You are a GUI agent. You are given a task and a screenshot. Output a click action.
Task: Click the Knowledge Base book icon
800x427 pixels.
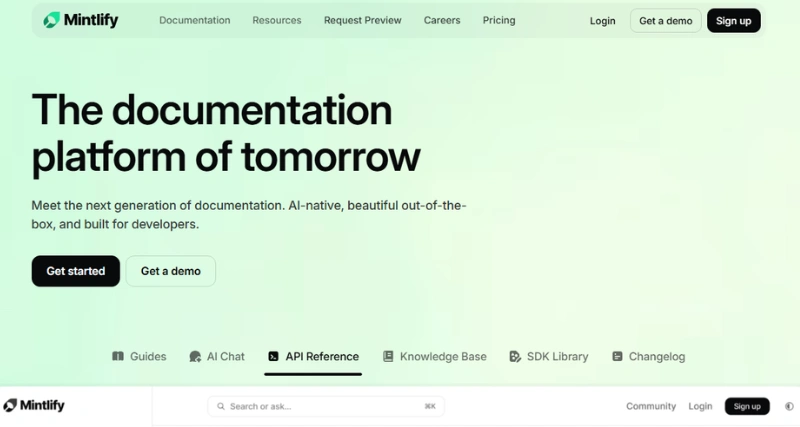click(387, 356)
